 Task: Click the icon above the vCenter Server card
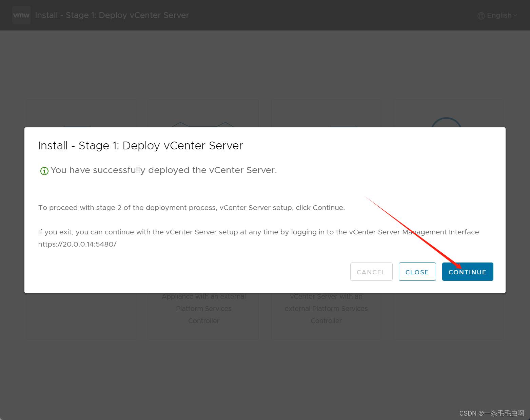pyautogui.click(x=343, y=125)
